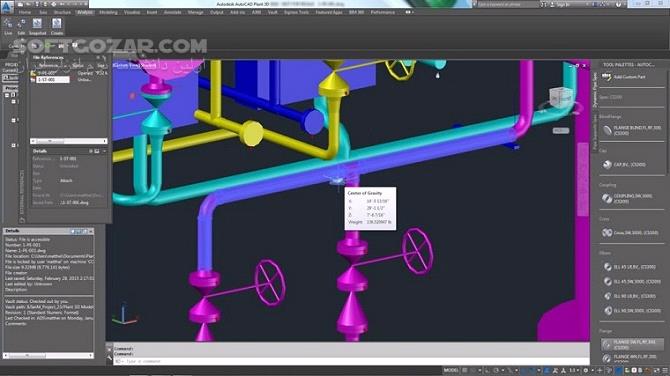Select ELL 90 LR BV elbow part
The height and width of the screenshot is (376, 670).
631,296
